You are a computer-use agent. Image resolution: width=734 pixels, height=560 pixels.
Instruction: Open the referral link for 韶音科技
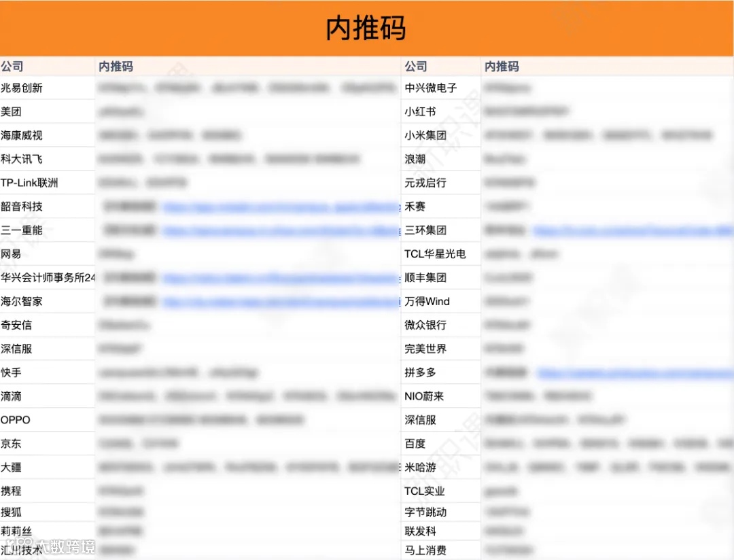coord(279,206)
